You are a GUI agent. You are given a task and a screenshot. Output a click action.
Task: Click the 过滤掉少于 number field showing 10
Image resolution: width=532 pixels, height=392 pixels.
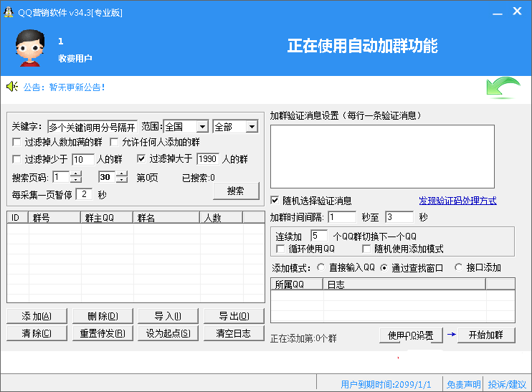[x=82, y=159]
